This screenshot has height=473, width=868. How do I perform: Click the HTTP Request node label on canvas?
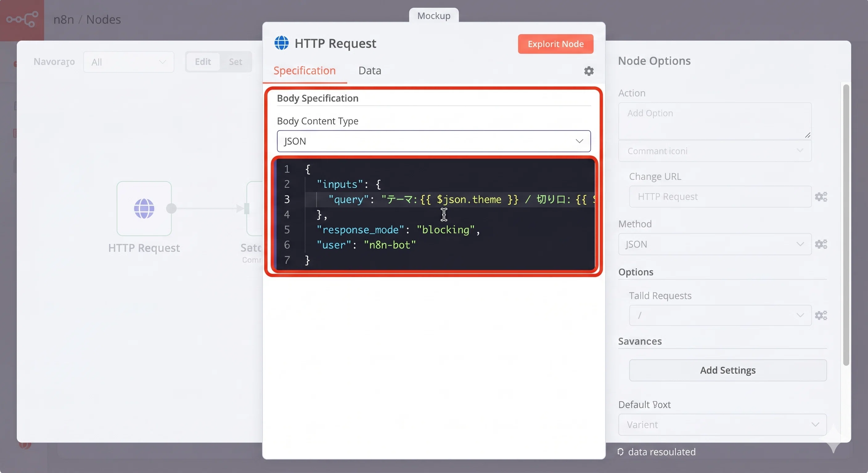pyautogui.click(x=144, y=248)
